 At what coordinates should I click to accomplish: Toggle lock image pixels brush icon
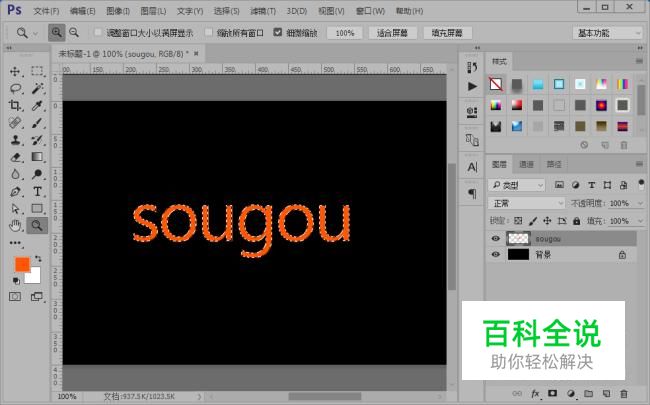point(533,221)
